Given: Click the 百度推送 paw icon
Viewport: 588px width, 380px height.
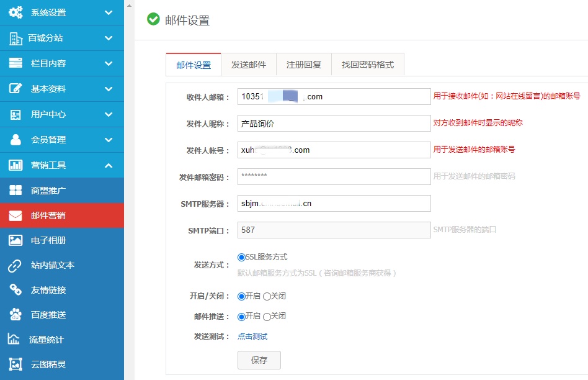Looking at the screenshot, I should (16, 315).
